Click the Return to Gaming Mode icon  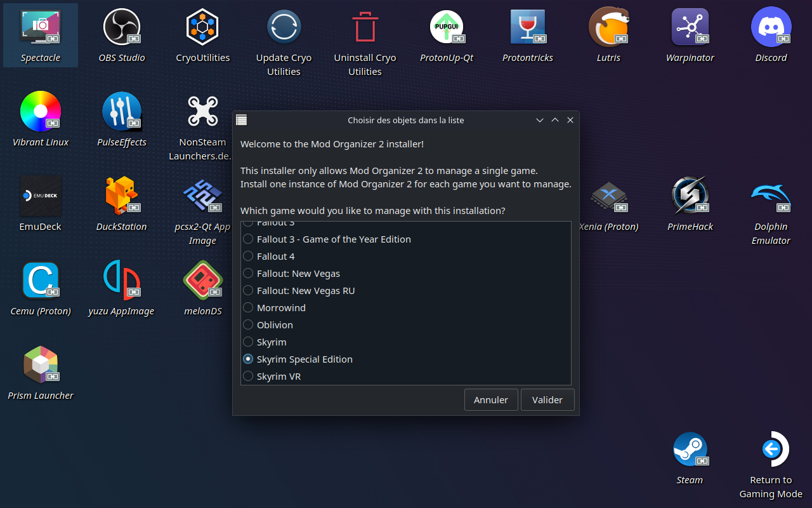click(x=771, y=449)
